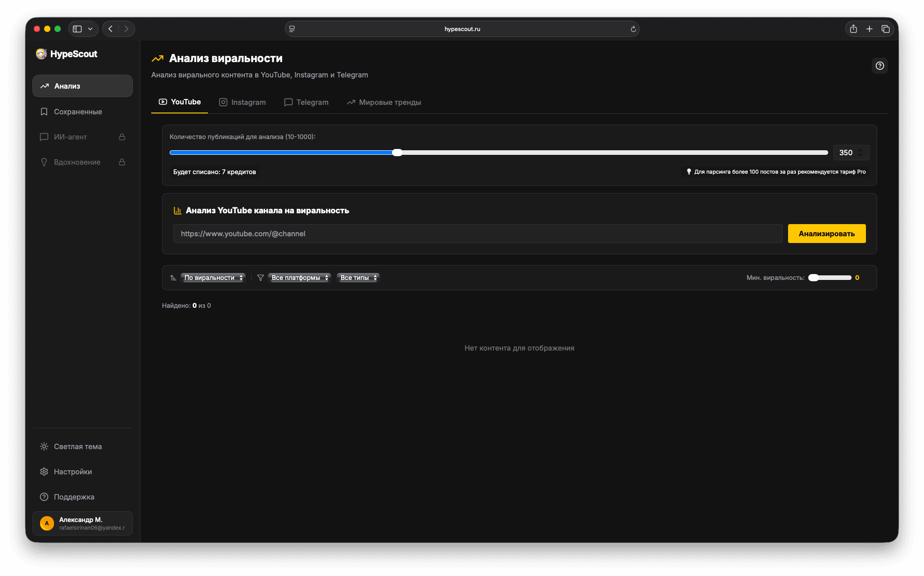Click the publication count slider handle

397,153
